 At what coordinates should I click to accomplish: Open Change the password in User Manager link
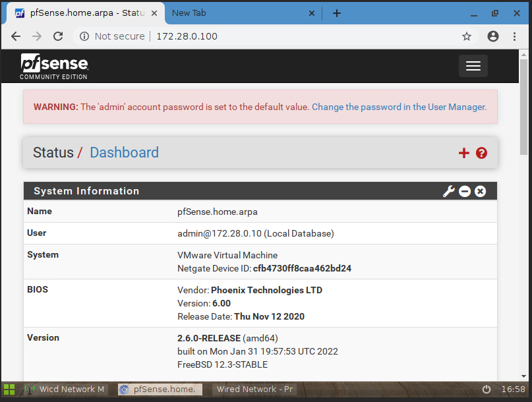[399, 107]
